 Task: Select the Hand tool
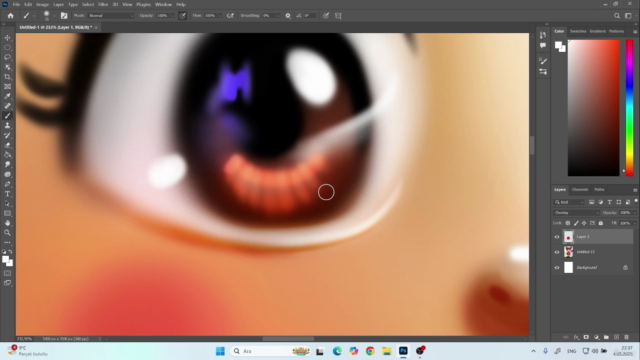click(x=7, y=223)
